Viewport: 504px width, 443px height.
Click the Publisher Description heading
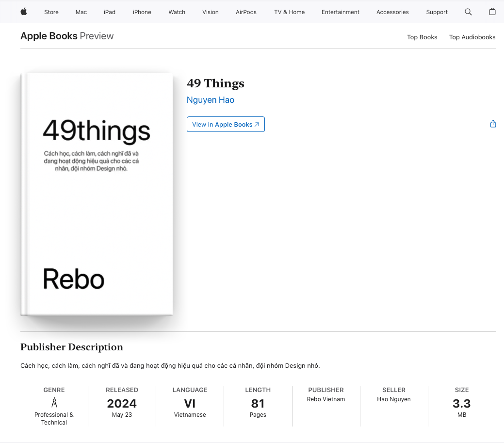pos(72,347)
